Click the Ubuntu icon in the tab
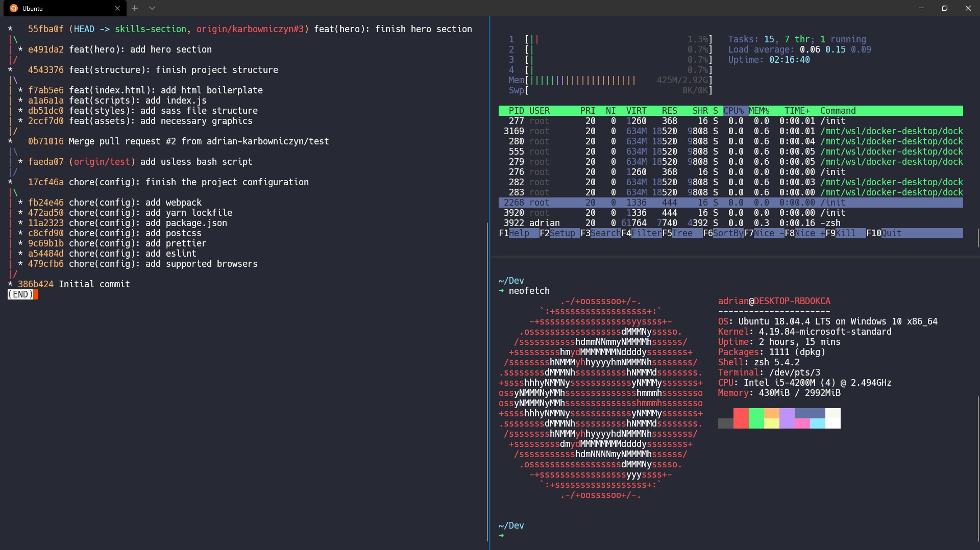The width and height of the screenshot is (980, 550). (x=14, y=8)
